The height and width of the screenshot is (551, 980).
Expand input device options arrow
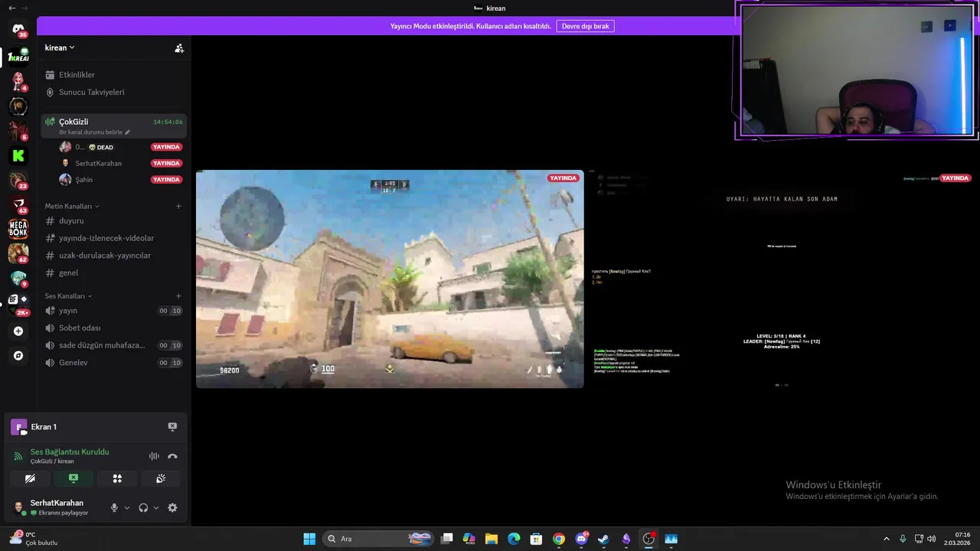[x=127, y=507]
